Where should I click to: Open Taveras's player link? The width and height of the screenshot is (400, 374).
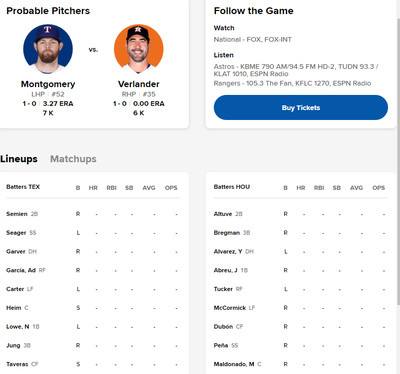coord(17,364)
